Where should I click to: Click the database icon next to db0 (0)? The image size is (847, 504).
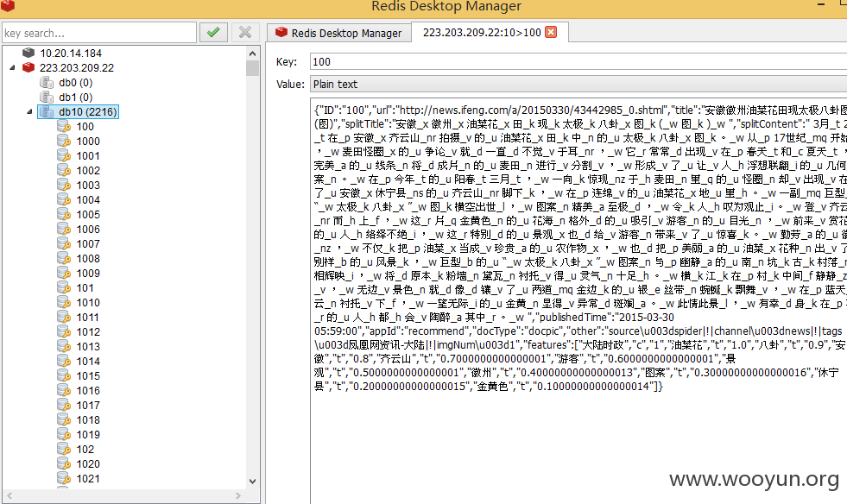47,83
